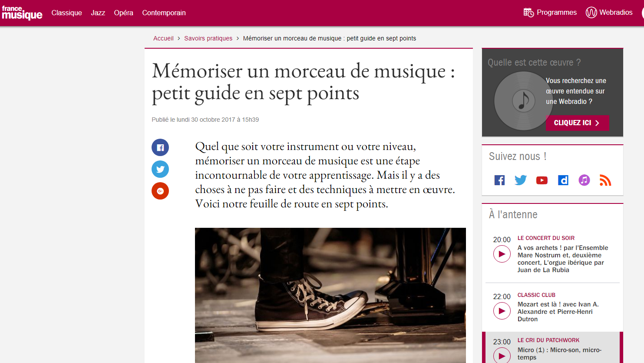This screenshot has height=363, width=644.
Task: Open the orange RSS feed icon
Action: [605, 180]
